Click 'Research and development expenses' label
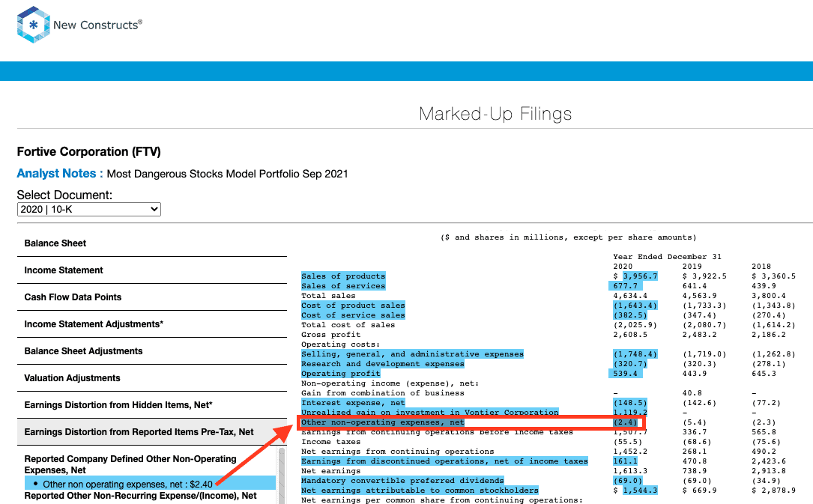The width and height of the screenshot is (813, 504). [383, 364]
